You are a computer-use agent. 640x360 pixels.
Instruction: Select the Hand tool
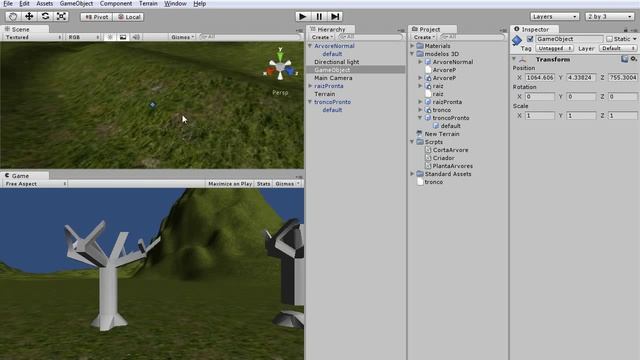[13, 16]
